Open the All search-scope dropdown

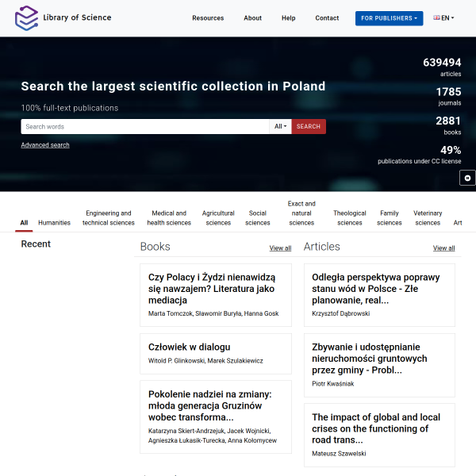tap(280, 126)
